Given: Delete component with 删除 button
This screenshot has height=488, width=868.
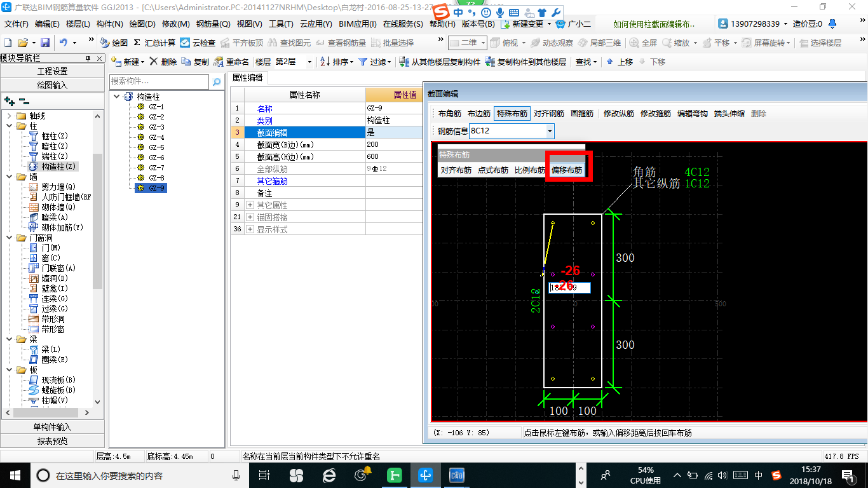Looking at the screenshot, I should click(x=163, y=62).
